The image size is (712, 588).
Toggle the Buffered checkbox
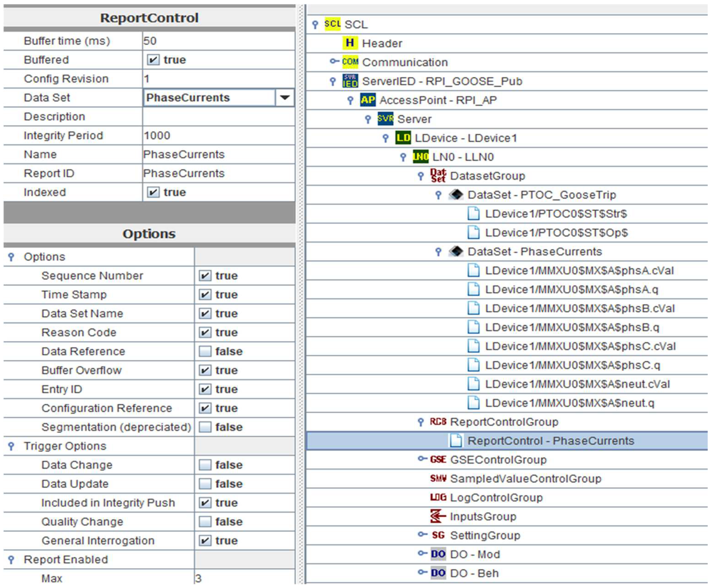[x=152, y=60]
